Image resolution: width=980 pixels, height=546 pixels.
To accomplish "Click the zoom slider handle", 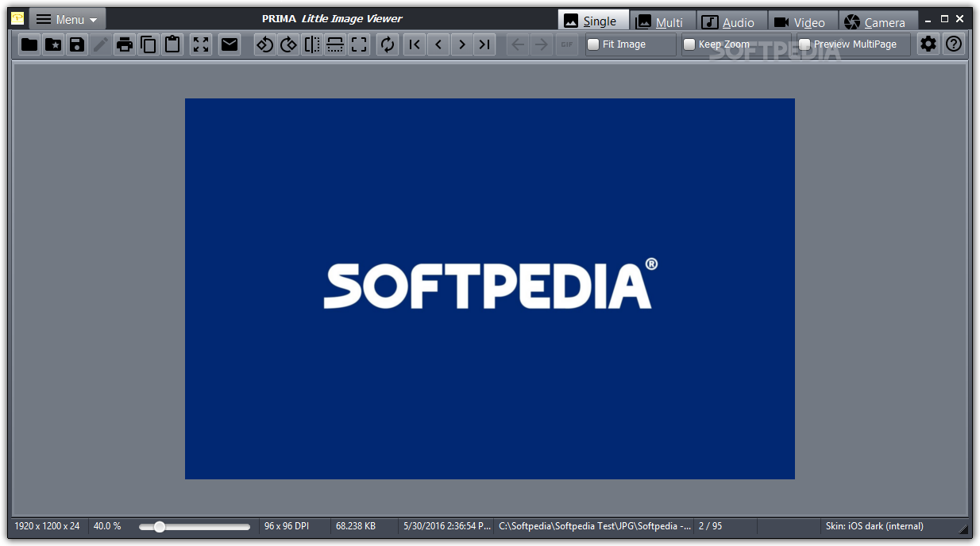I will [159, 526].
